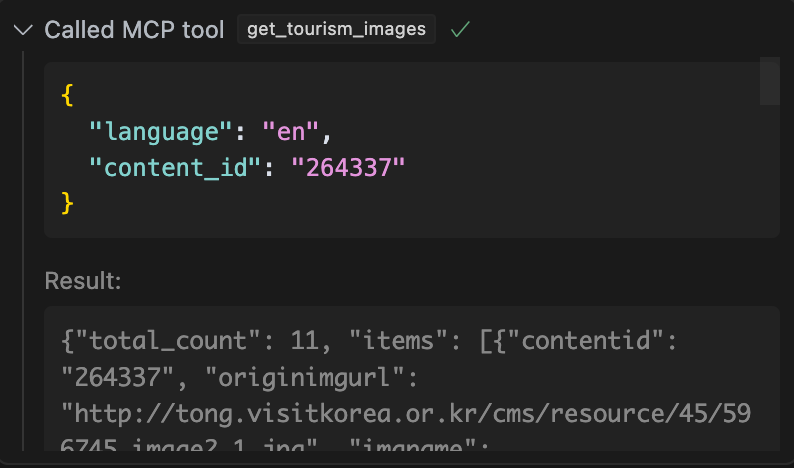
Task: Collapse the Called MCP tool section chevron
Action: pyautogui.click(x=23, y=30)
